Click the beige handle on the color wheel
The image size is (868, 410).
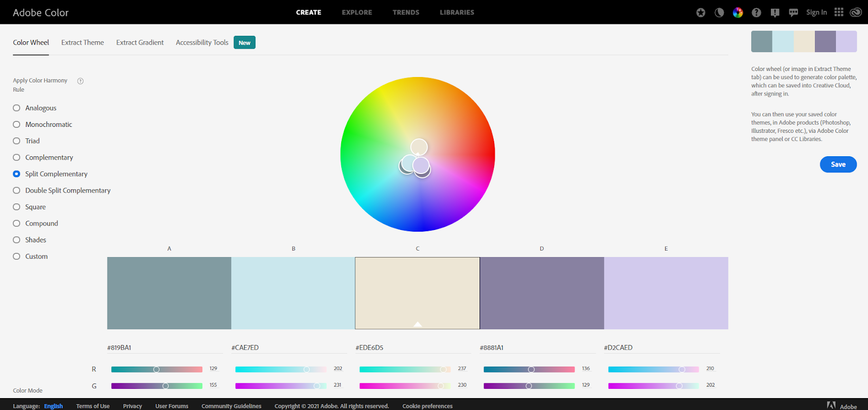tap(419, 147)
